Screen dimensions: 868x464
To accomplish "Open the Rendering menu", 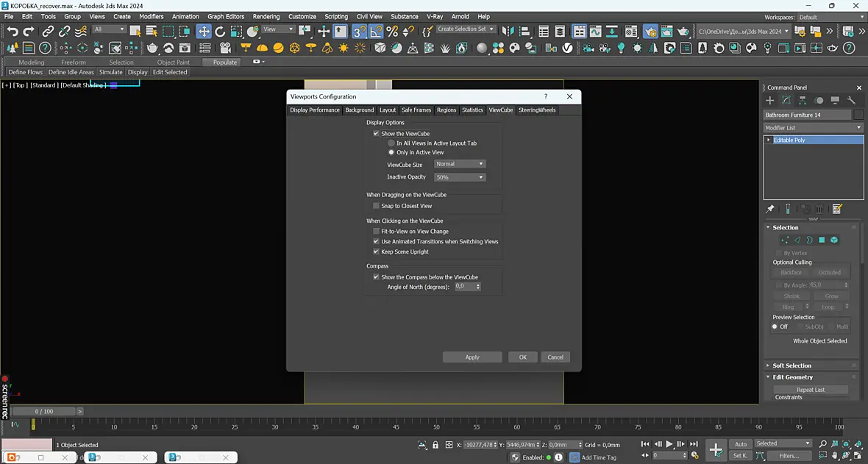I will pos(266,17).
